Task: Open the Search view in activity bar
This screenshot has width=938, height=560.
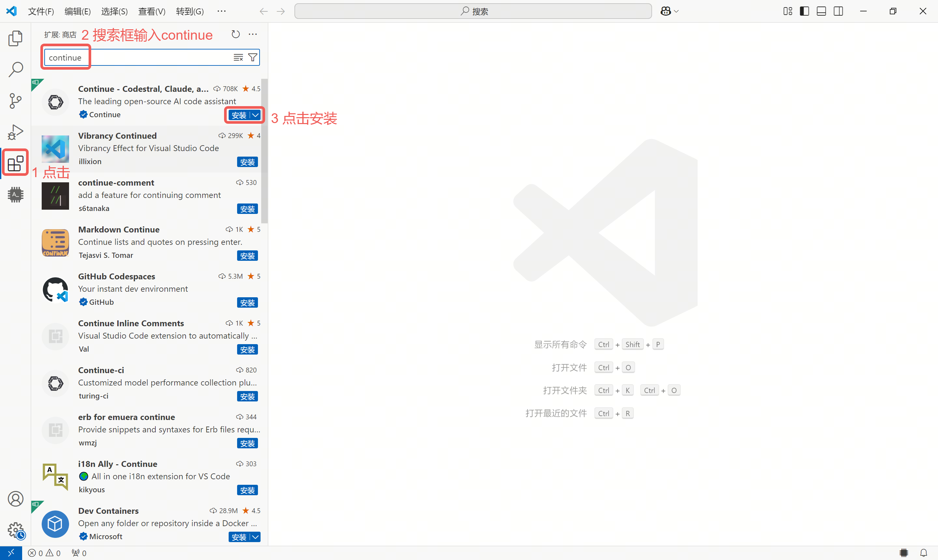Action: pos(15,69)
